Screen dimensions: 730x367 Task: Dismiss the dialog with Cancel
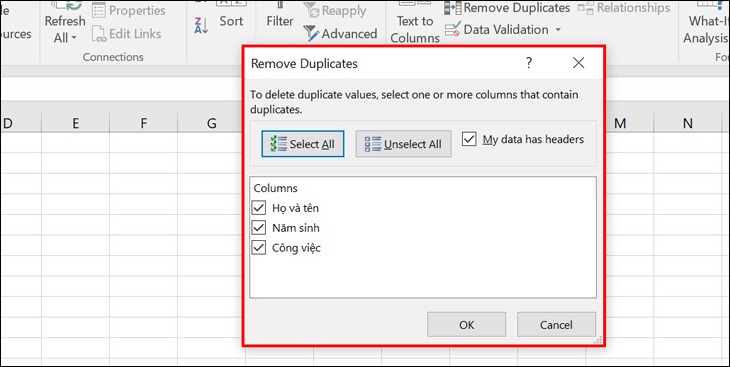pos(556,325)
